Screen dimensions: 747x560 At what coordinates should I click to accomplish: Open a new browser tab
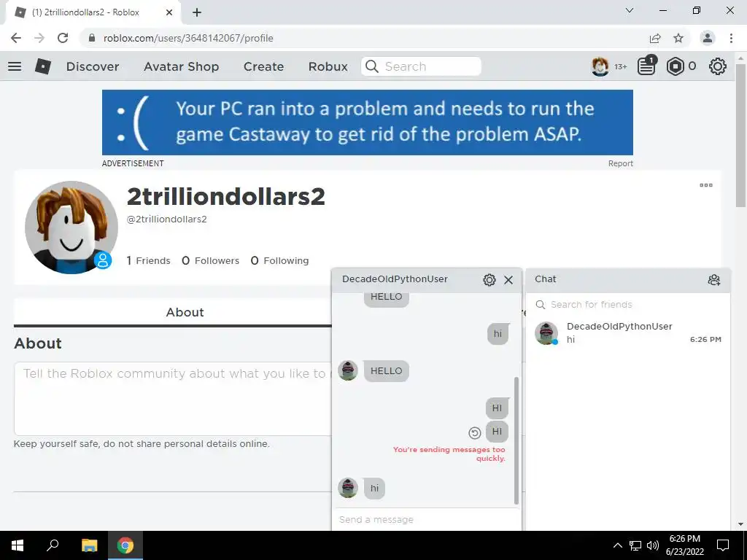[x=197, y=13]
